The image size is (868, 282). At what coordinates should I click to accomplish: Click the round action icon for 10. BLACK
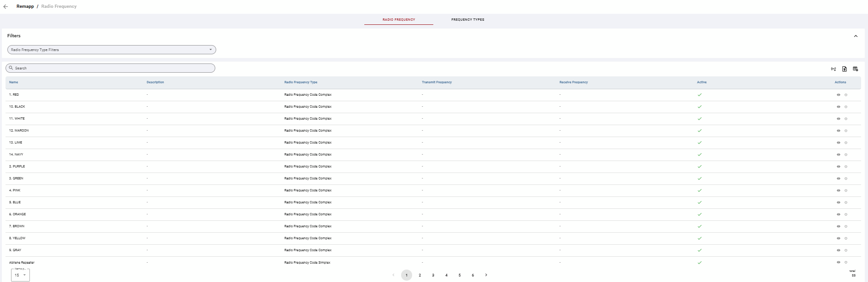tap(846, 107)
